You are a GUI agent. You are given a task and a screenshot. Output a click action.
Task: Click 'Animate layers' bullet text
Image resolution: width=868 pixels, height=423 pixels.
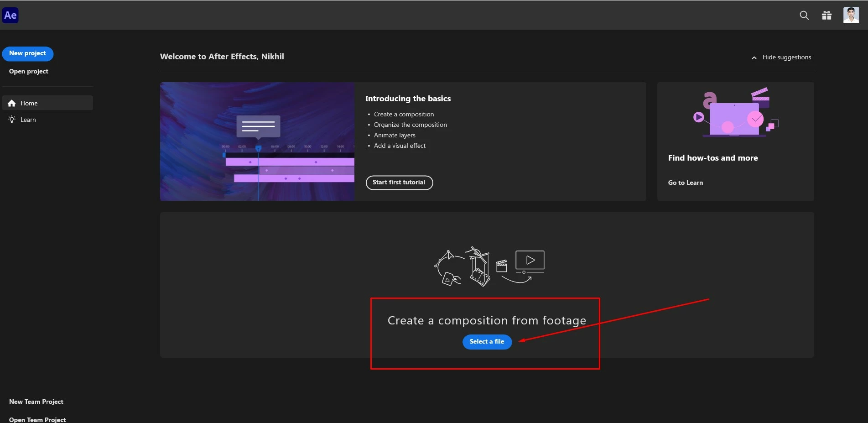tap(395, 135)
